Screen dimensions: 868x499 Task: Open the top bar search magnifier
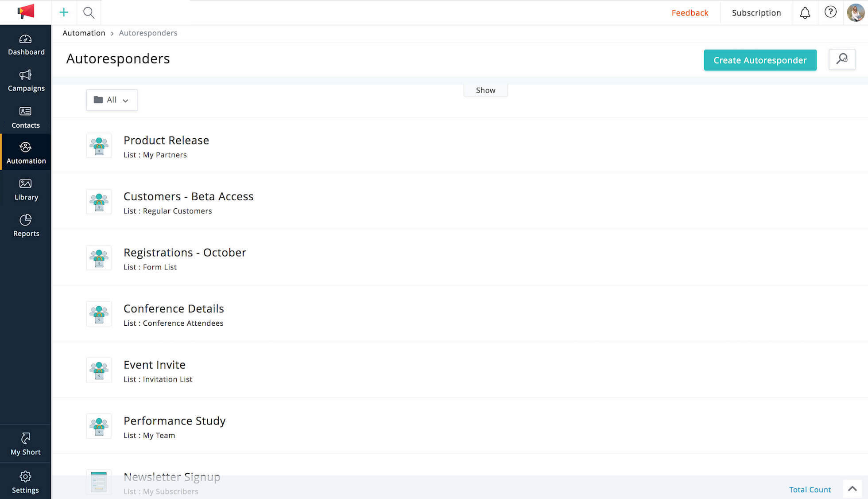89,12
